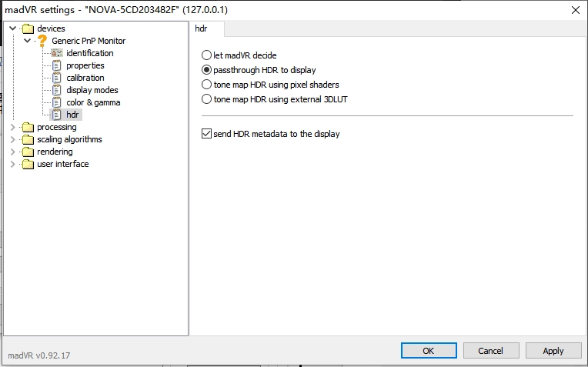Screen dimensions: 588x367
Task: Click the question mark monitor icon
Action: click(42, 41)
